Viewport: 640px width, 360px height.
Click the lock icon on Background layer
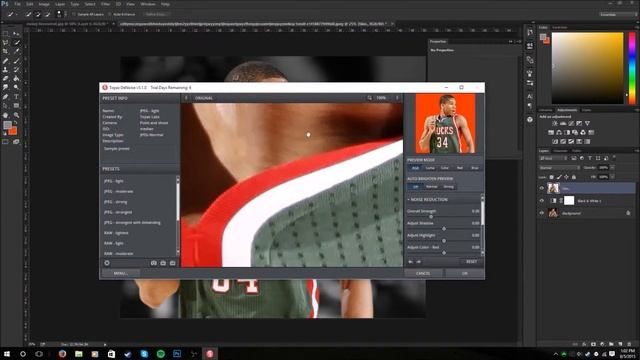click(628, 213)
